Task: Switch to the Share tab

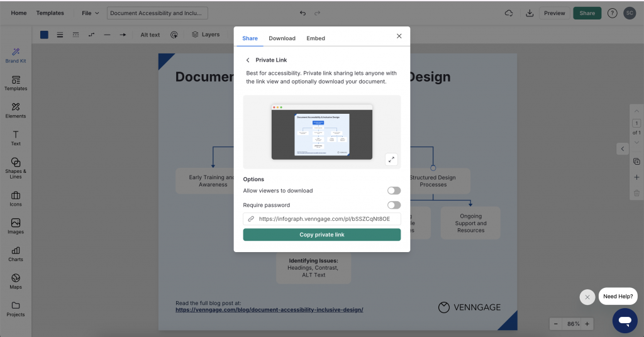Action: (250, 38)
